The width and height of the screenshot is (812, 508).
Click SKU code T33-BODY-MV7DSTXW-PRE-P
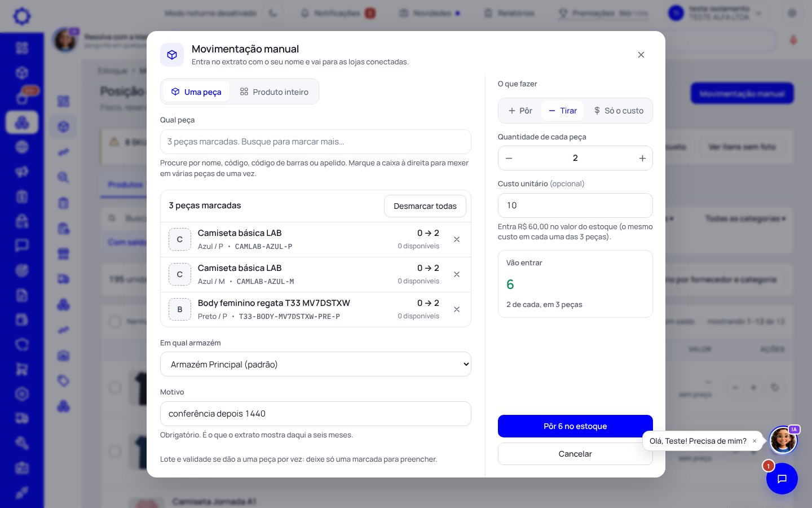click(x=289, y=317)
